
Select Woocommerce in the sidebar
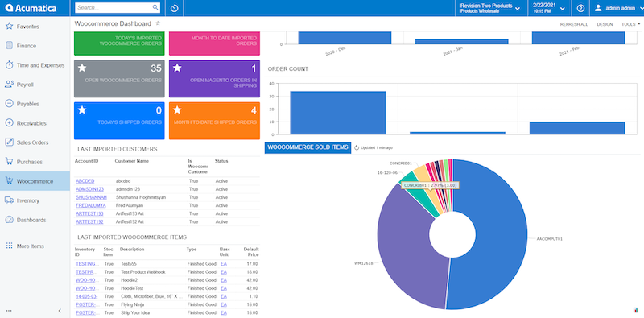pyautogui.click(x=35, y=181)
